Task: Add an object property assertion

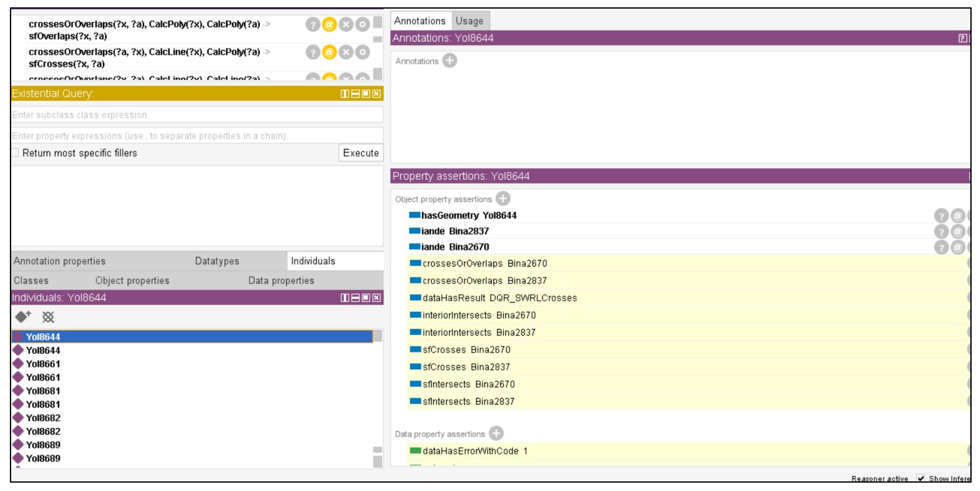Action: [503, 199]
